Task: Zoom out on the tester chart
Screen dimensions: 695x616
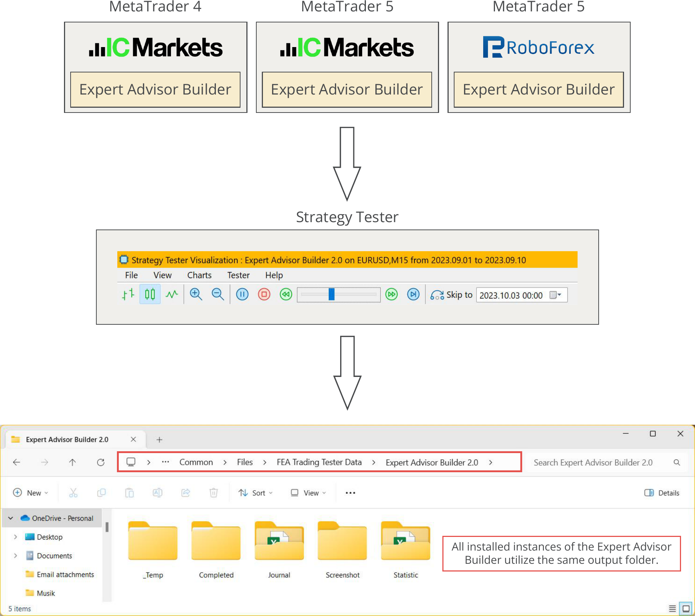Action: 218,295
